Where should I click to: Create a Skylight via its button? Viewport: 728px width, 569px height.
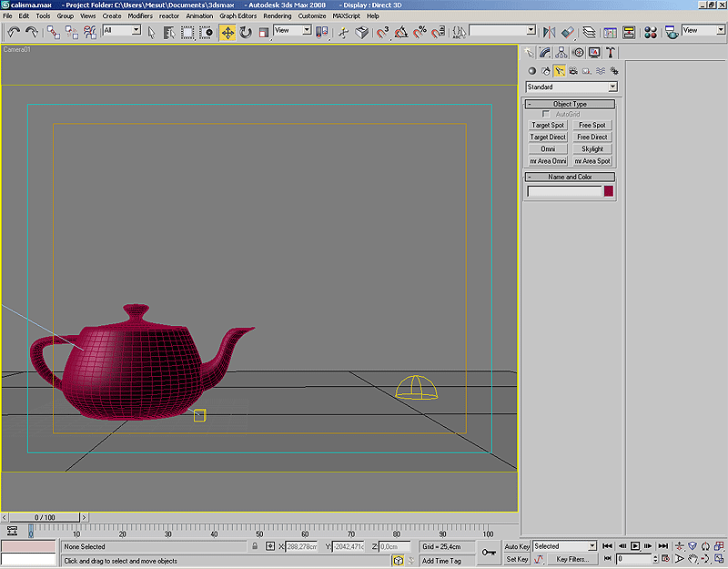pos(592,148)
